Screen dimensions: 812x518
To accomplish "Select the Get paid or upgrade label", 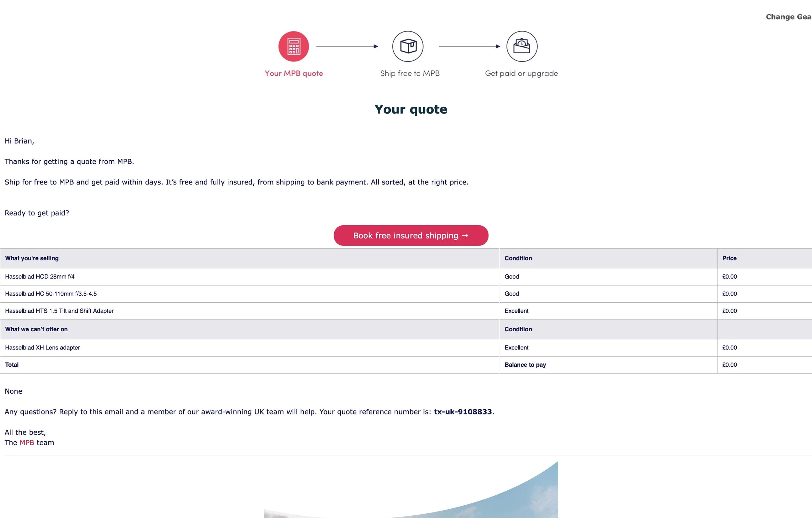I will (521, 73).
